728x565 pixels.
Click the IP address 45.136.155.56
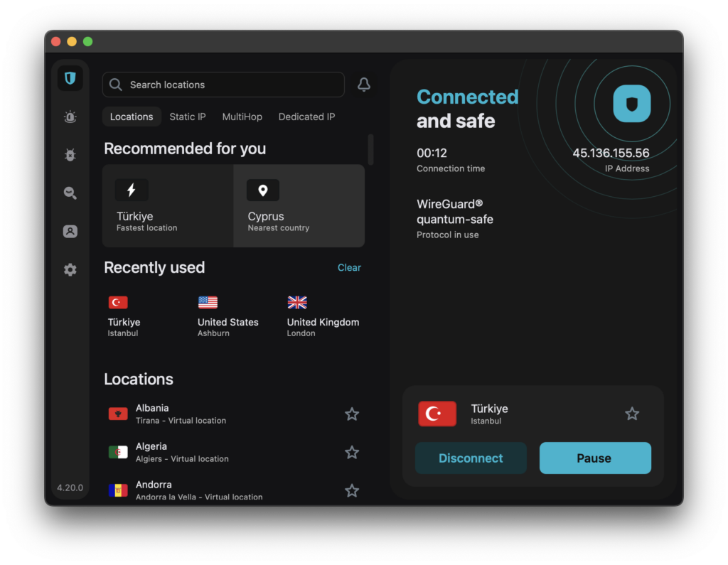point(611,154)
